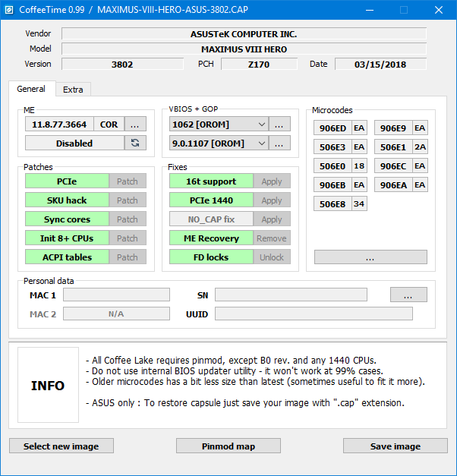Image resolution: width=457 pixels, height=476 pixels.
Task: Click the ME version 11.8.77.3664 field
Action: [x=59, y=125]
